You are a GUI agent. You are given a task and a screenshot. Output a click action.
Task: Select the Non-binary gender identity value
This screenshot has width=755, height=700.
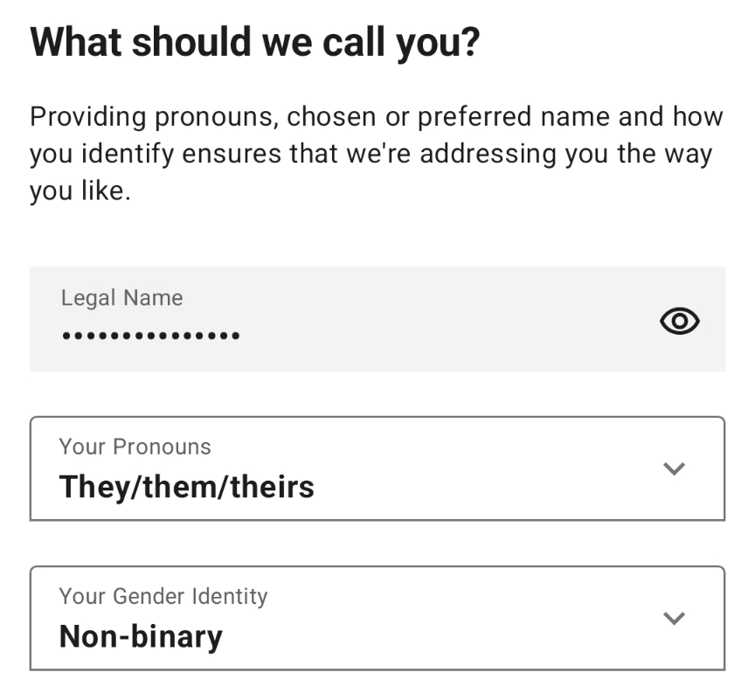point(141,636)
